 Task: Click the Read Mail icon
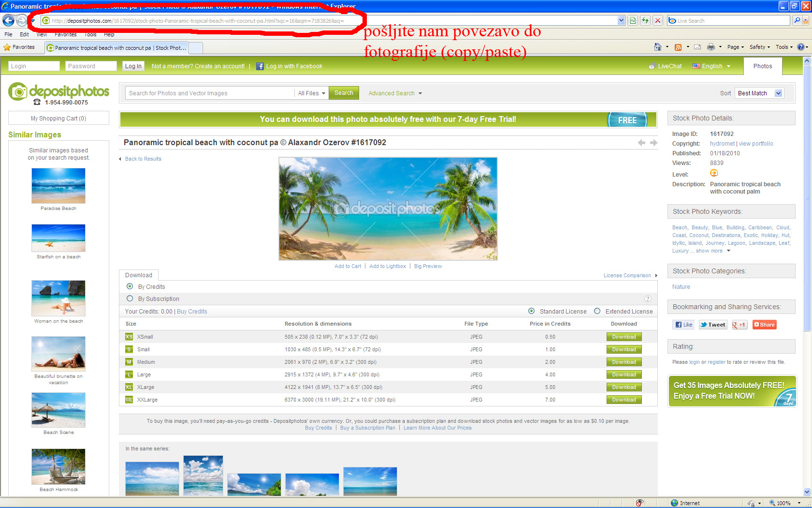(697, 47)
